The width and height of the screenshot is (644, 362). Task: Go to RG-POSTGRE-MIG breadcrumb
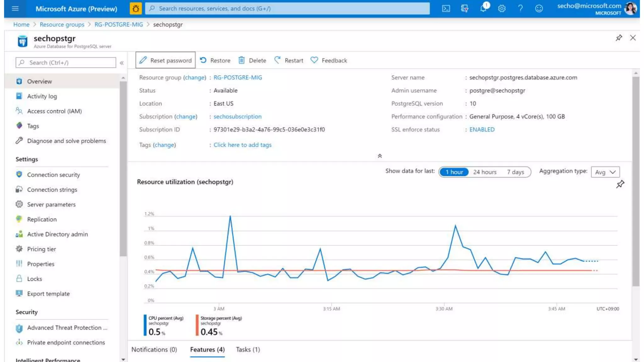pos(119,25)
